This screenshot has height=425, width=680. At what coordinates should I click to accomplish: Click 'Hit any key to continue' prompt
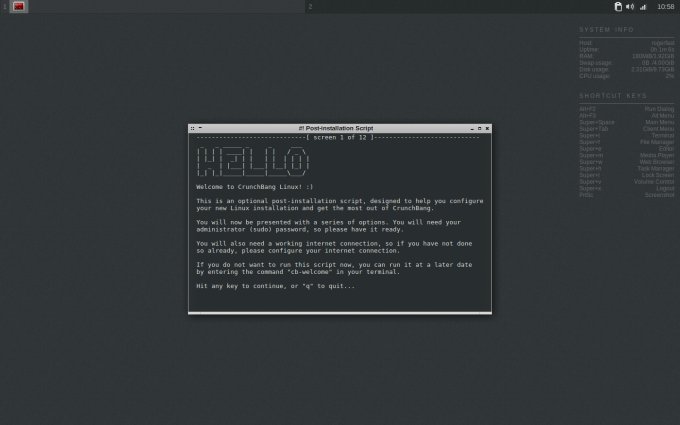[275, 286]
